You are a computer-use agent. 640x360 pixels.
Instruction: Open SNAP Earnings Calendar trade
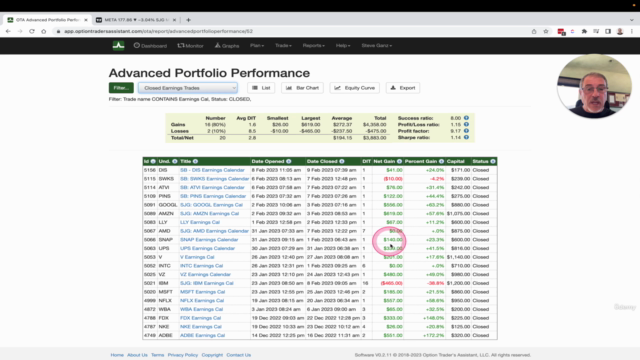coord(209,240)
